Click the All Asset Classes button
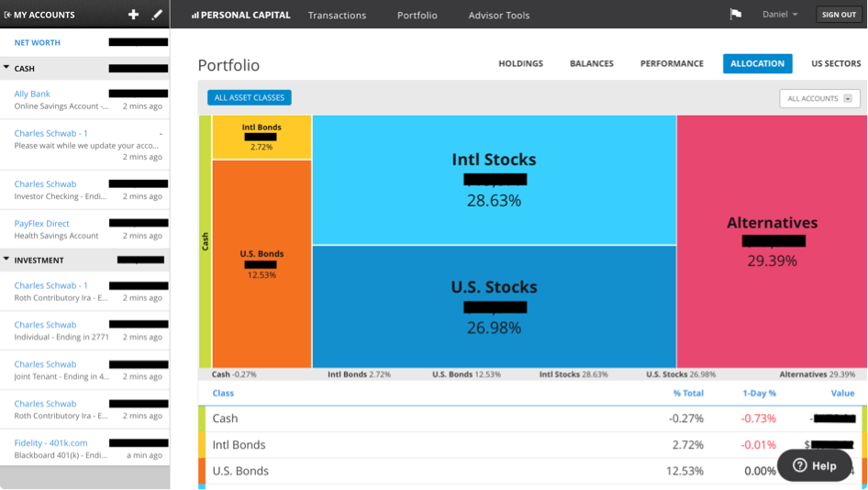 point(249,97)
